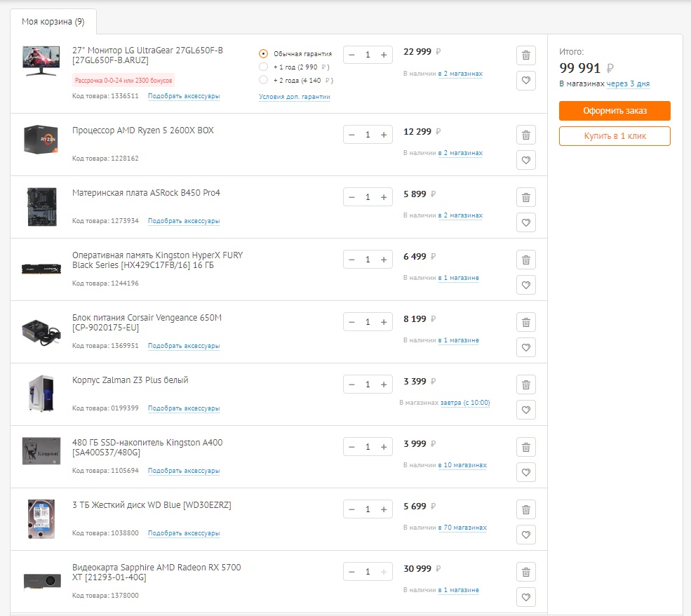Favorite the AMD Ryzen 5 2600X processor
The width and height of the screenshot is (691, 616).
[525, 161]
